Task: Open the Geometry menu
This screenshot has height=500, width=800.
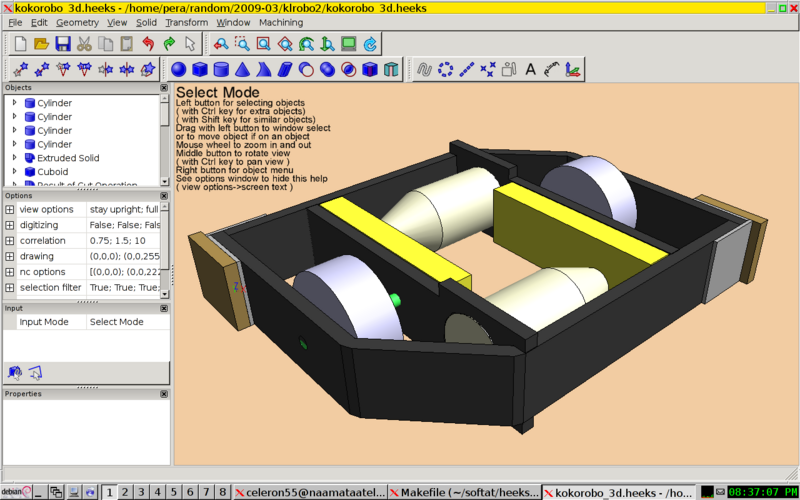Action: (x=77, y=22)
